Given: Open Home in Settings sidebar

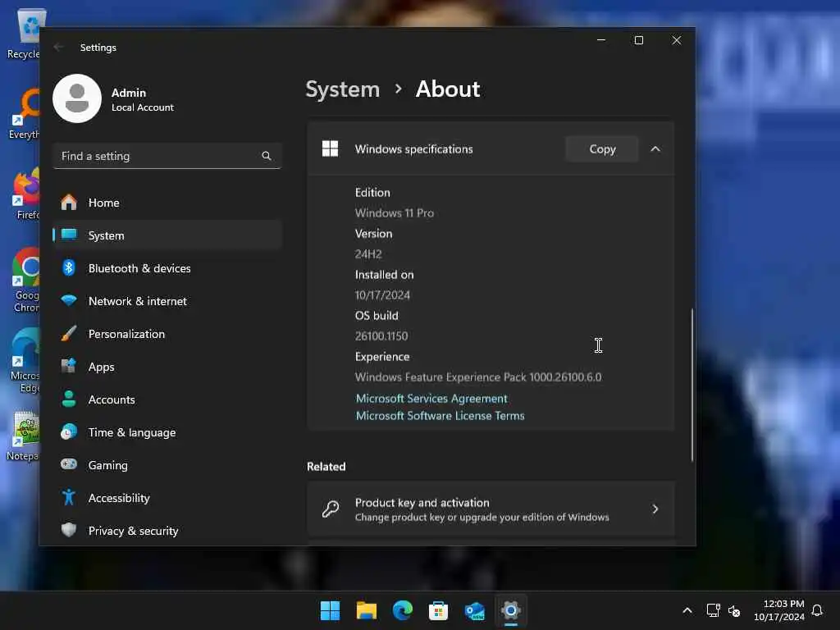Looking at the screenshot, I should coord(167,203).
